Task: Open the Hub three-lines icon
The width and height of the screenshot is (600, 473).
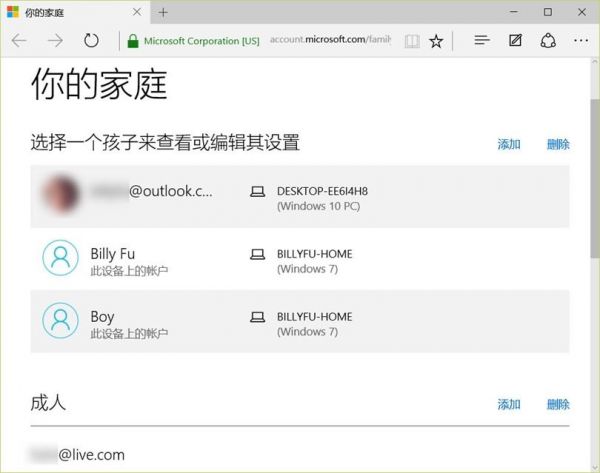Action: coord(482,40)
